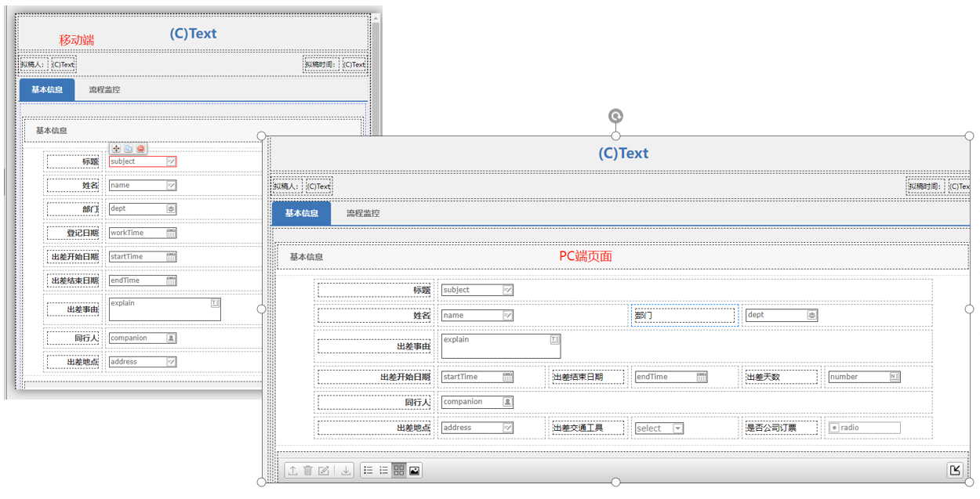Click the trash icon in bottom toolbar
Viewport: 980px width, 499px height.
pos(308,470)
